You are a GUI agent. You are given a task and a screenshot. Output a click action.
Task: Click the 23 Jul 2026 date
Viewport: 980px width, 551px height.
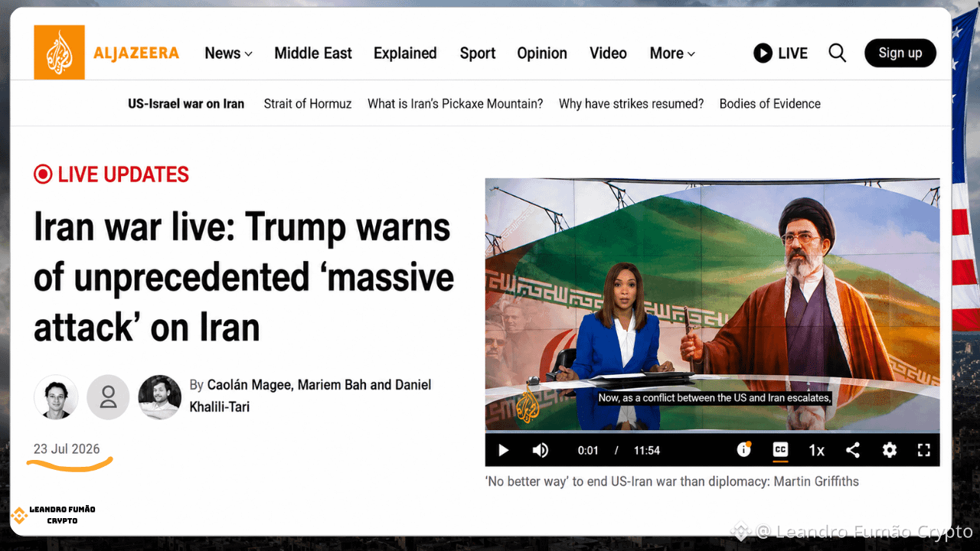pos(67,448)
